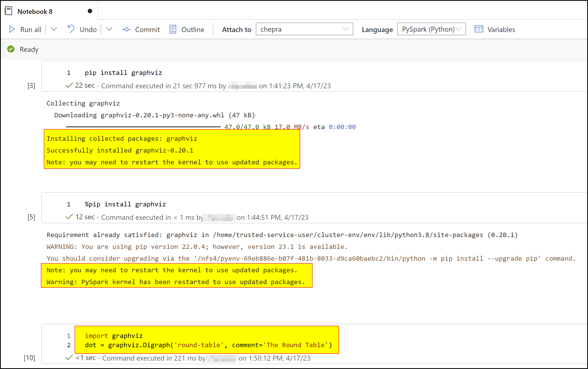Click the Outline button text
Image resolution: width=588 pixels, height=369 pixels.
tap(193, 29)
